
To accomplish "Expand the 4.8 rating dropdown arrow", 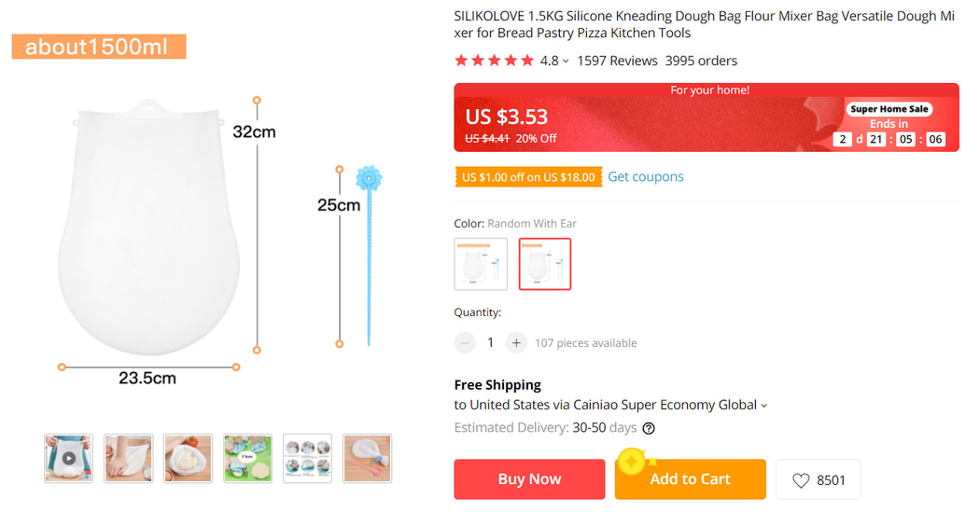I will [566, 62].
